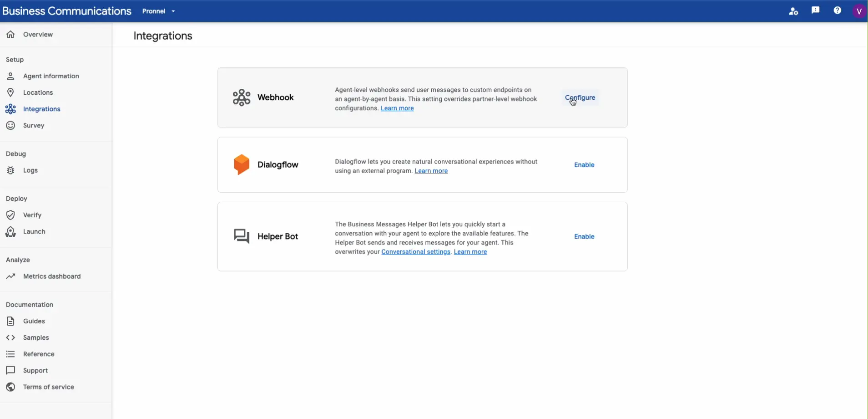
Task: Click the Metrics dashboard trend icon
Action: (10, 276)
